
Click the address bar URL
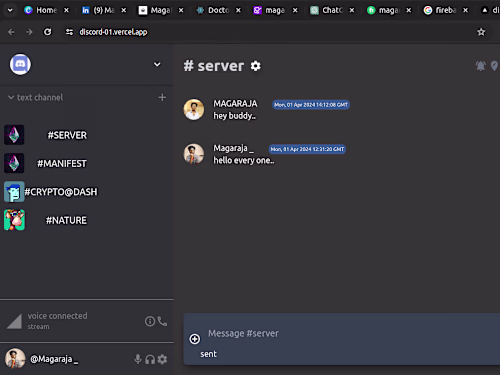point(113,32)
